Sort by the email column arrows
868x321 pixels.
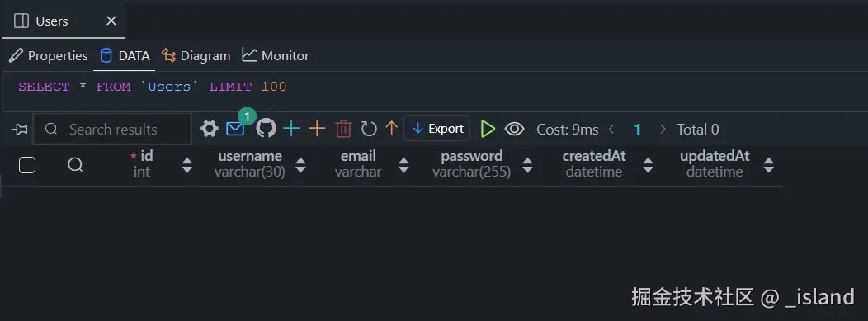point(403,165)
